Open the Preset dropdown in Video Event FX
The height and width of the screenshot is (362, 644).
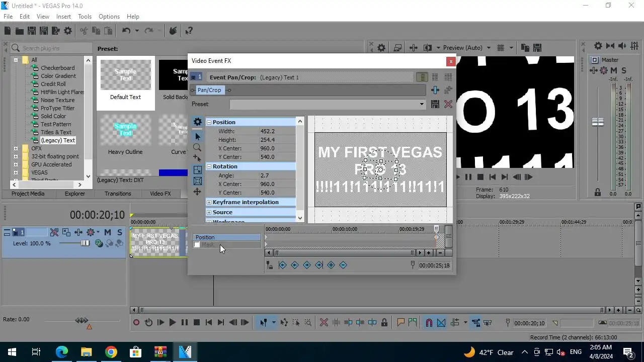tap(422, 104)
